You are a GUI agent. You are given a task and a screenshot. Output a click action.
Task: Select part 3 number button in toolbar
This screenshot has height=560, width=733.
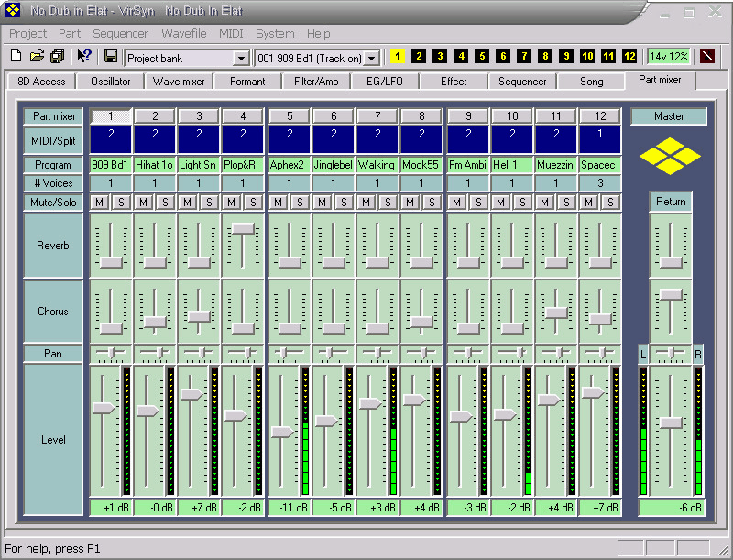[440, 57]
